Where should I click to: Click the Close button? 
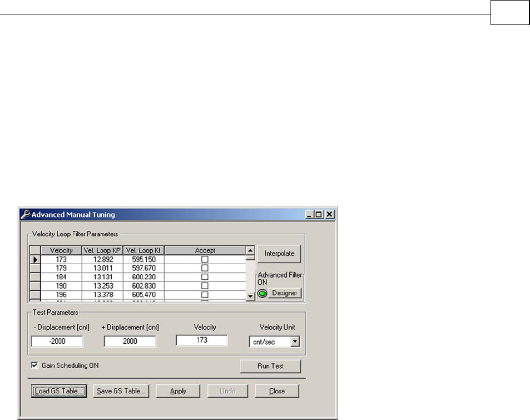(277, 391)
